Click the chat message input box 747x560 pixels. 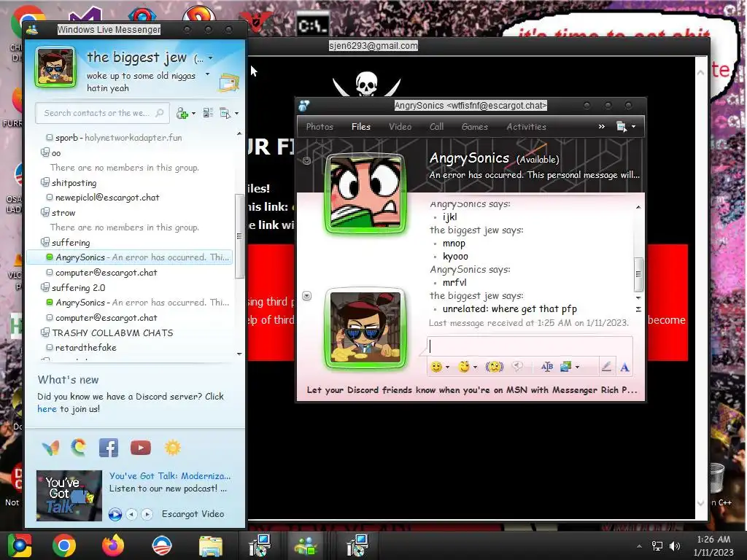click(530, 346)
